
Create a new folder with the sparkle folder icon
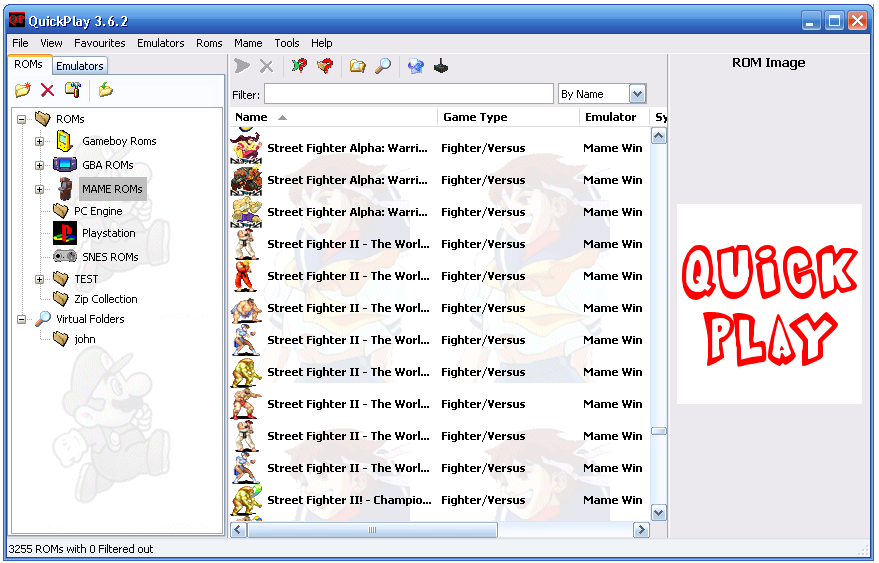[x=23, y=90]
